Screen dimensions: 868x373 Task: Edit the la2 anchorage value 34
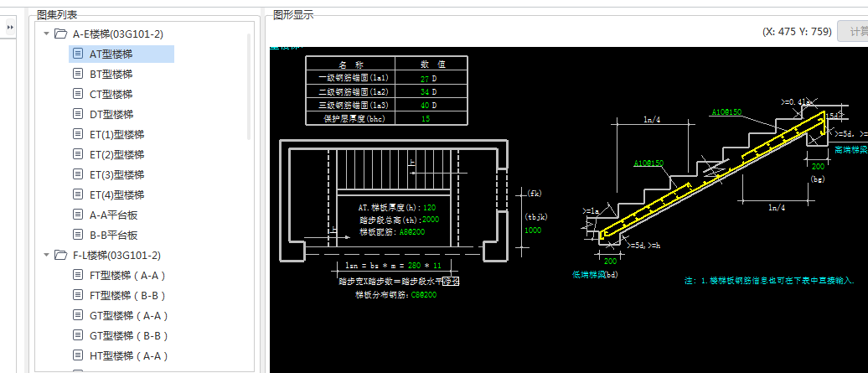[x=425, y=92]
